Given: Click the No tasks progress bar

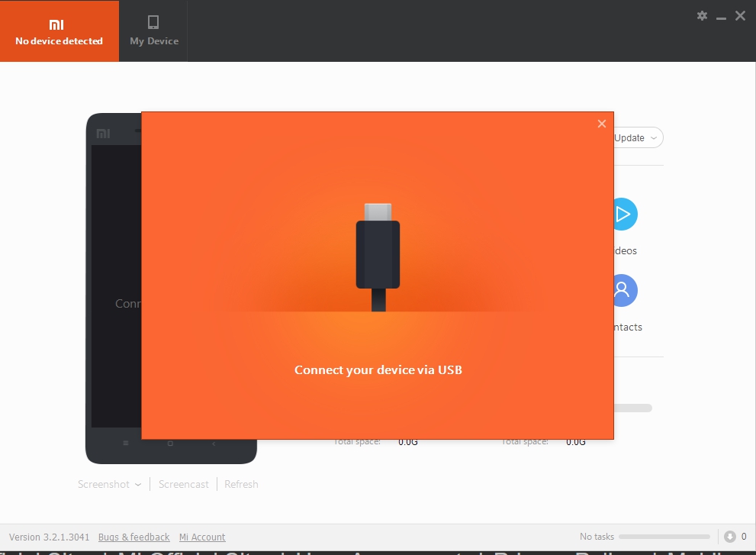Looking at the screenshot, I should pyautogui.click(x=664, y=537).
